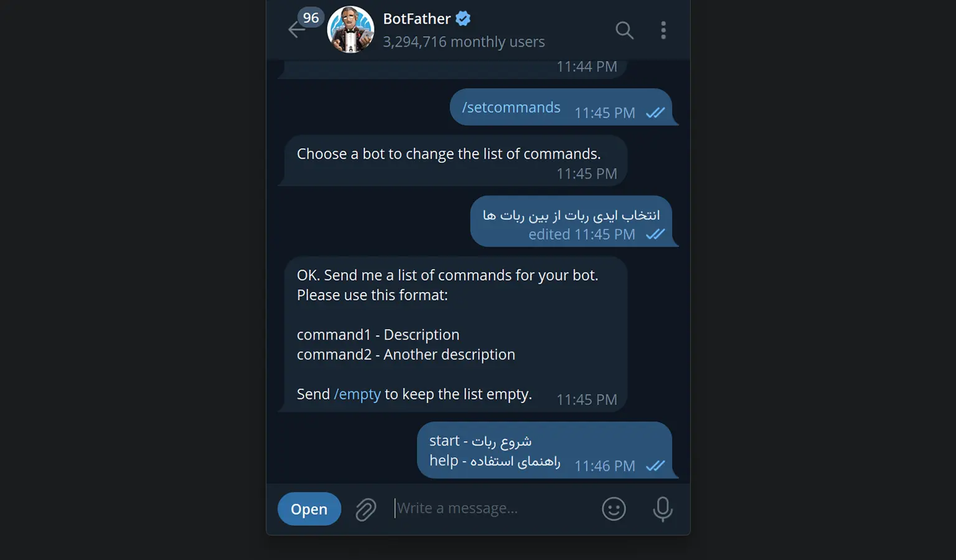Click the Choose a bot message bubble

click(x=452, y=161)
